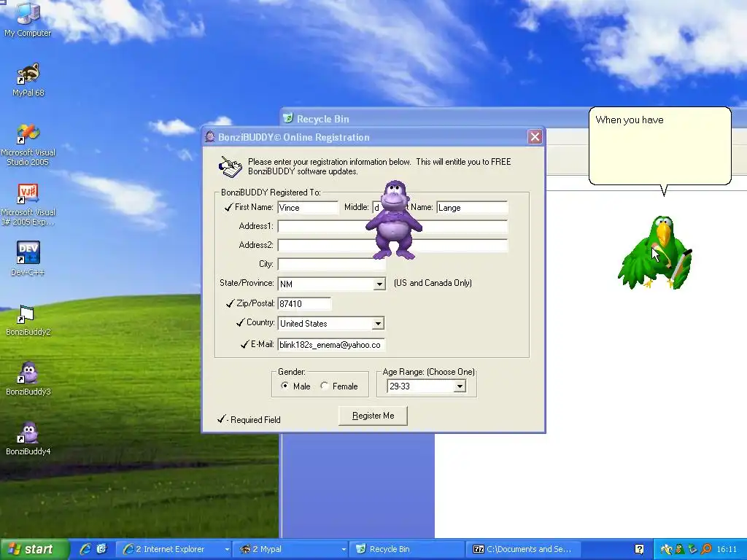
Task: Click the "Required Field" legend text
Action: point(255,420)
